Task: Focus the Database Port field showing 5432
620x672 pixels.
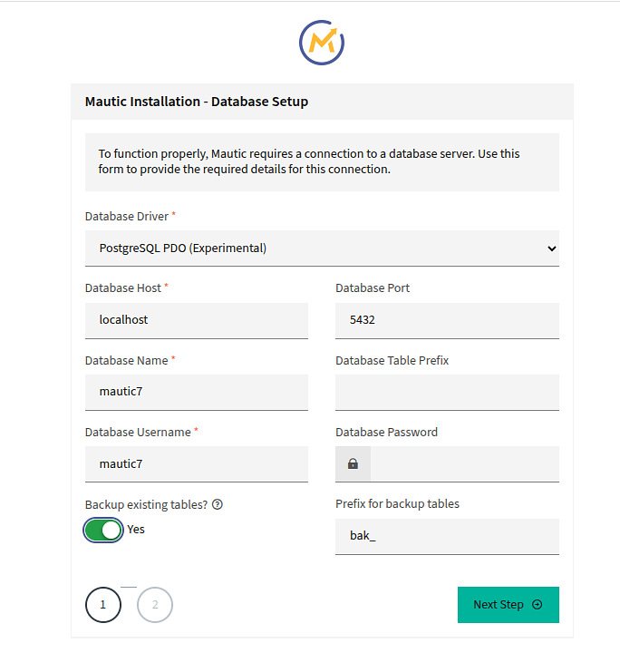Action: 447,320
